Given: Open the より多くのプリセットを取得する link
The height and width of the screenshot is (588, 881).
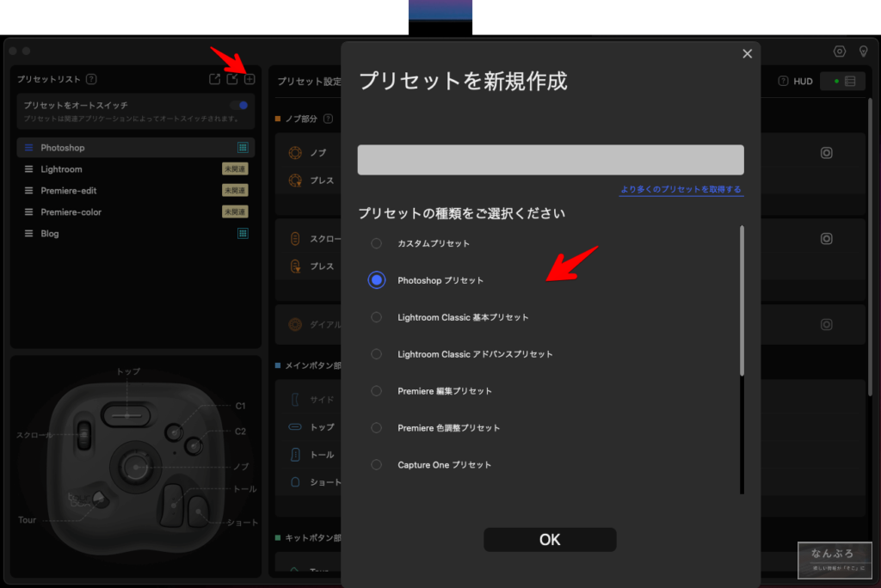Looking at the screenshot, I should [681, 189].
